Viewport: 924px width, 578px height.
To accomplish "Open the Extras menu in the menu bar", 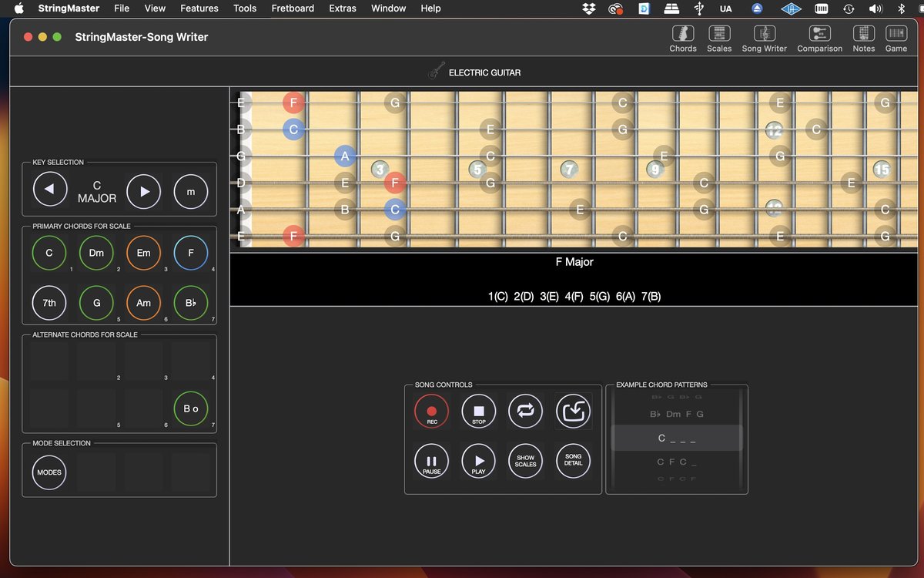I will (x=342, y=8).
